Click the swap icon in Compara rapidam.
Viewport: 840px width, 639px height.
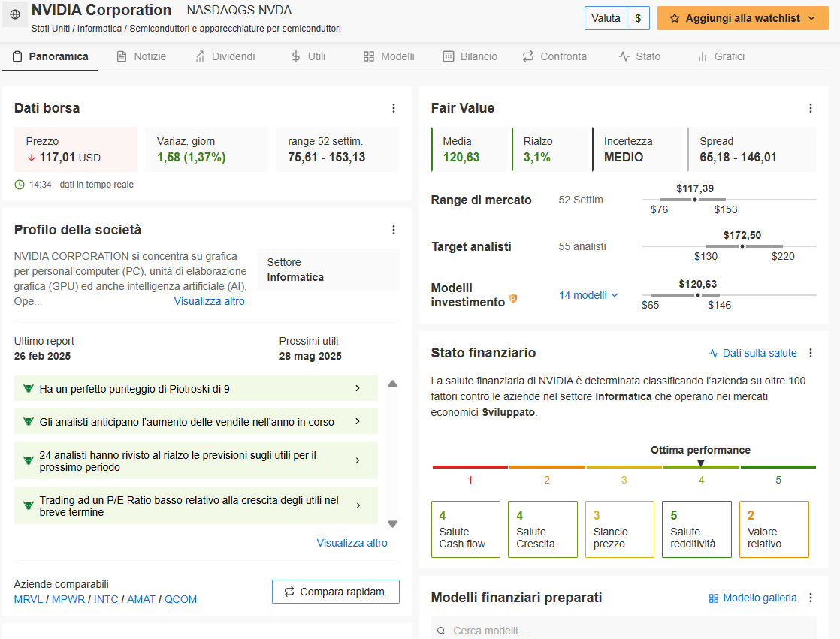pos(289,592)
